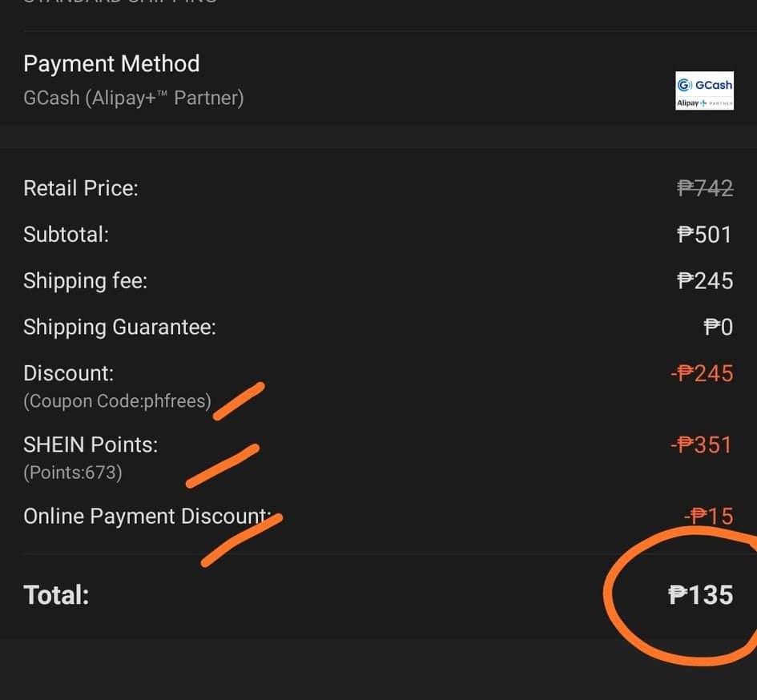This screenshot has height=700, width=757.
Task: Tap the -₱15 online payment discount
Action: [x=709, y=517]
